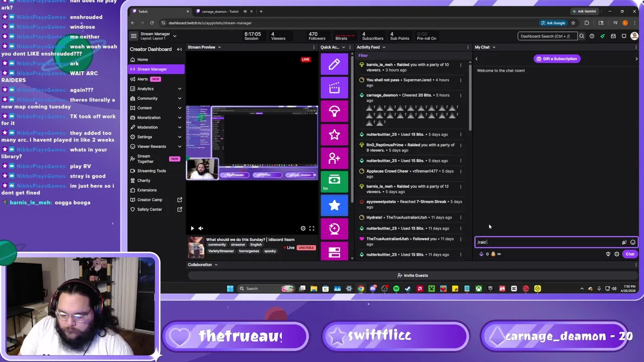
Task: Reload the Twitch dashboard page
Action: click(x=152, y=23)
